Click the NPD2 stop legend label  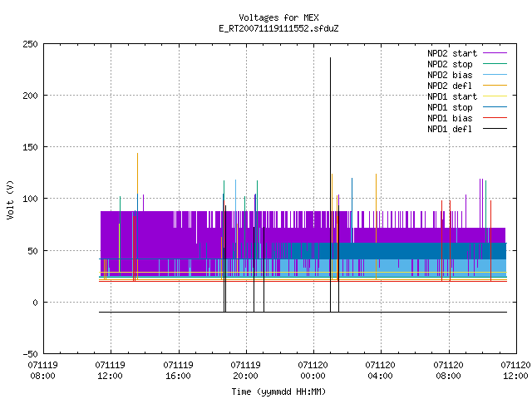450,64
